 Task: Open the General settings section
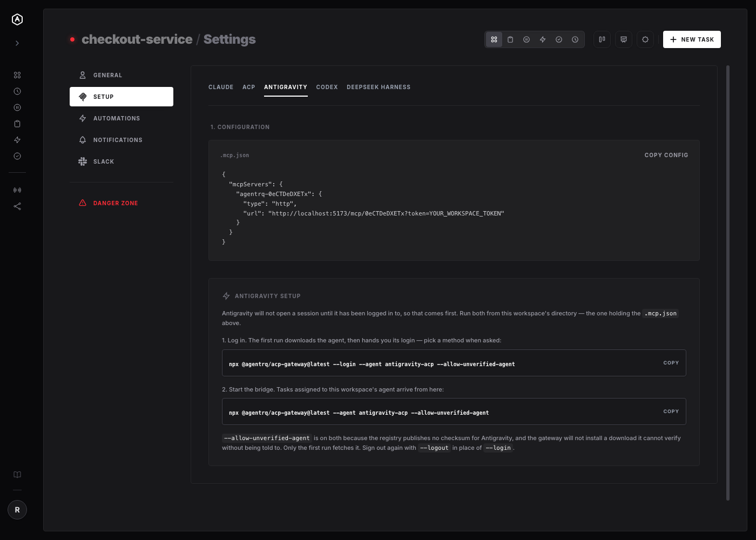click(x=122, y=75)
